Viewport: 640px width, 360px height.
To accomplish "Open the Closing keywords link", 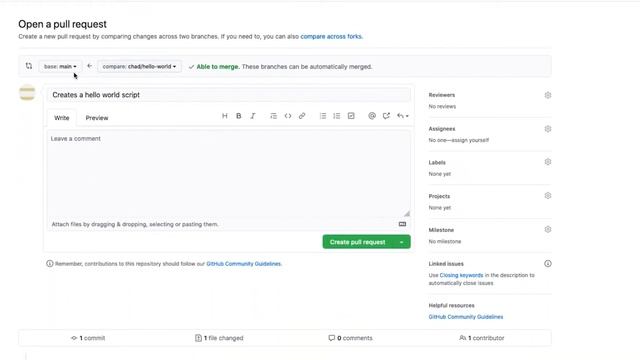I will click(x=461, y=275).
